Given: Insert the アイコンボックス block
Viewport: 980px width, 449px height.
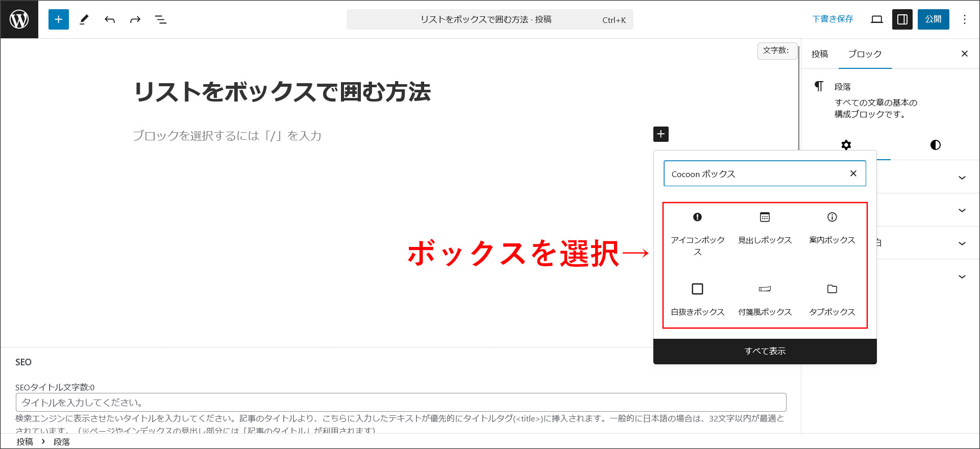Looking at the screenshot, I should click(x=697, y=234).
